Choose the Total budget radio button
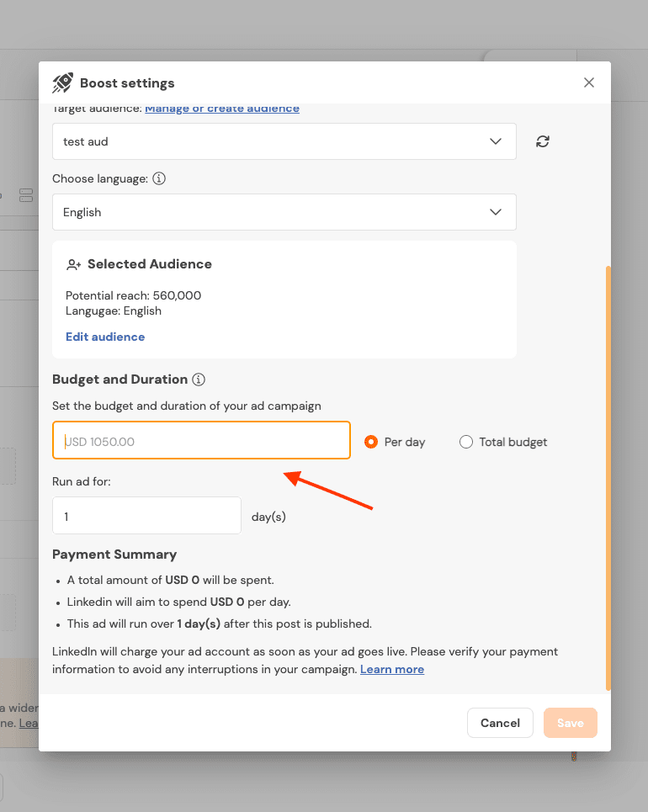The image size is (648, 812). pos(466,442)
